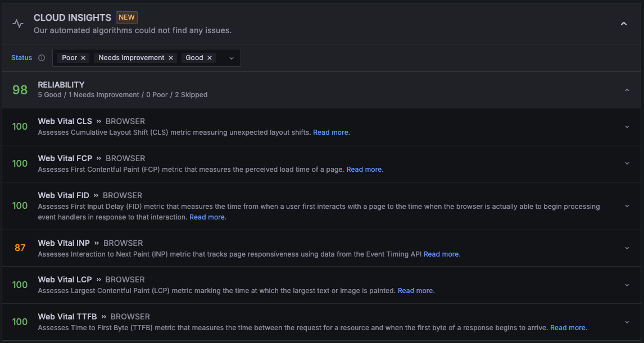This screenshot has height=343, width=644.
Task: Expand the Web Vital FID row
Action: tap(627, 206)
